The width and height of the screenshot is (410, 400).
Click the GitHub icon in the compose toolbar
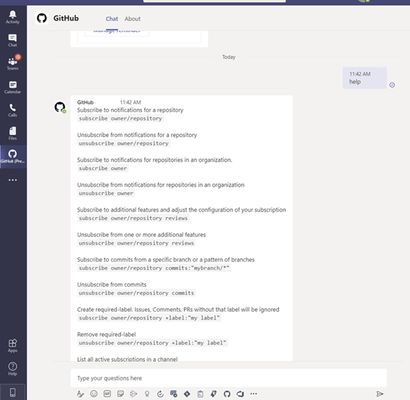227,394
